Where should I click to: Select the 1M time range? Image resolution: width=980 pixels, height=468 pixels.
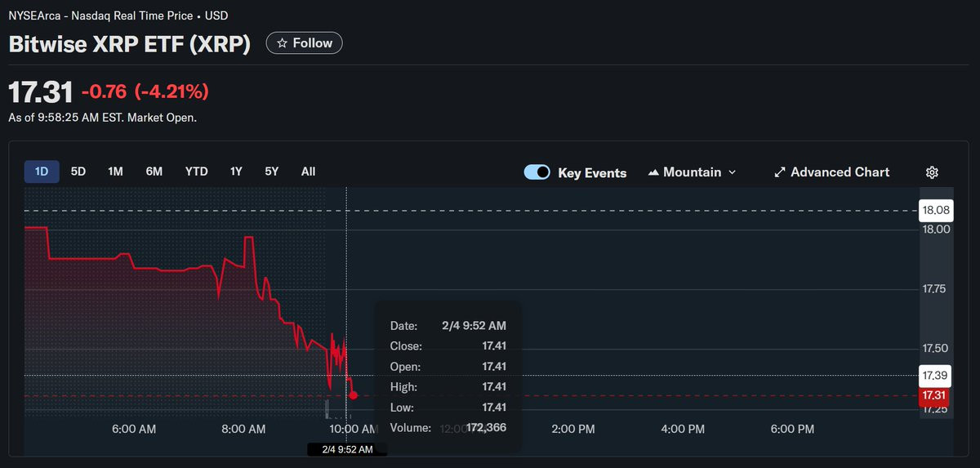click(115, 172)
